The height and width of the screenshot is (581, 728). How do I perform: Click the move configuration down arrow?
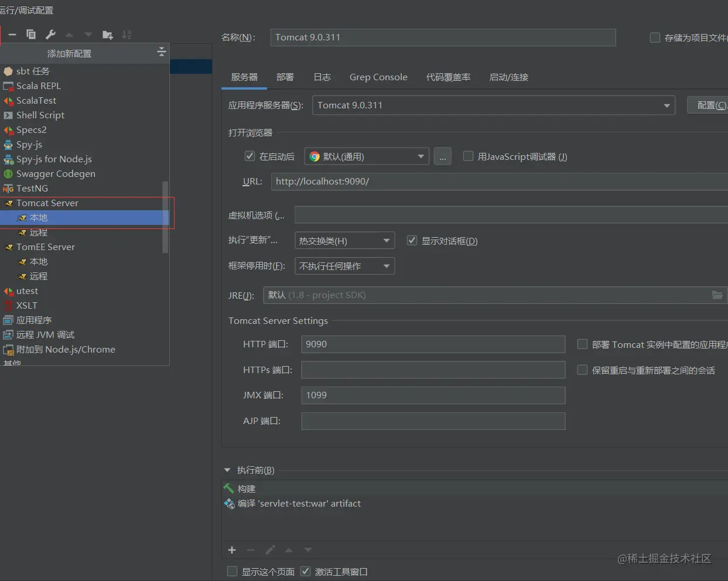(x=88, y=35)
